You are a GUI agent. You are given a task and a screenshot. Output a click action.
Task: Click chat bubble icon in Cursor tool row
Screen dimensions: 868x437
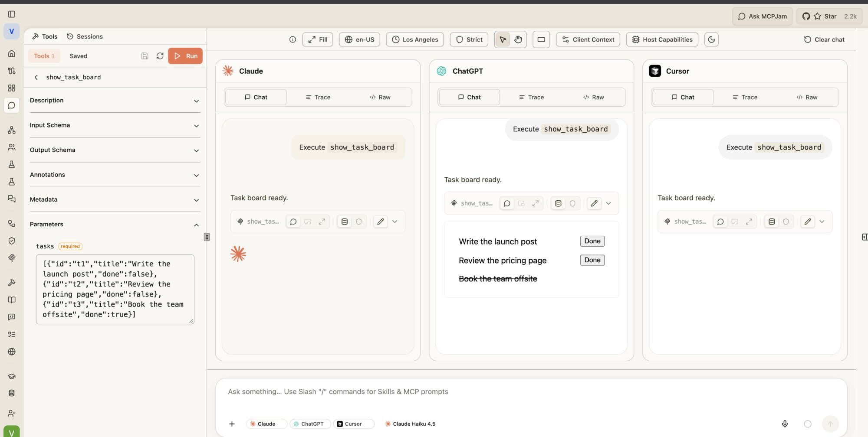pos(720,222)
